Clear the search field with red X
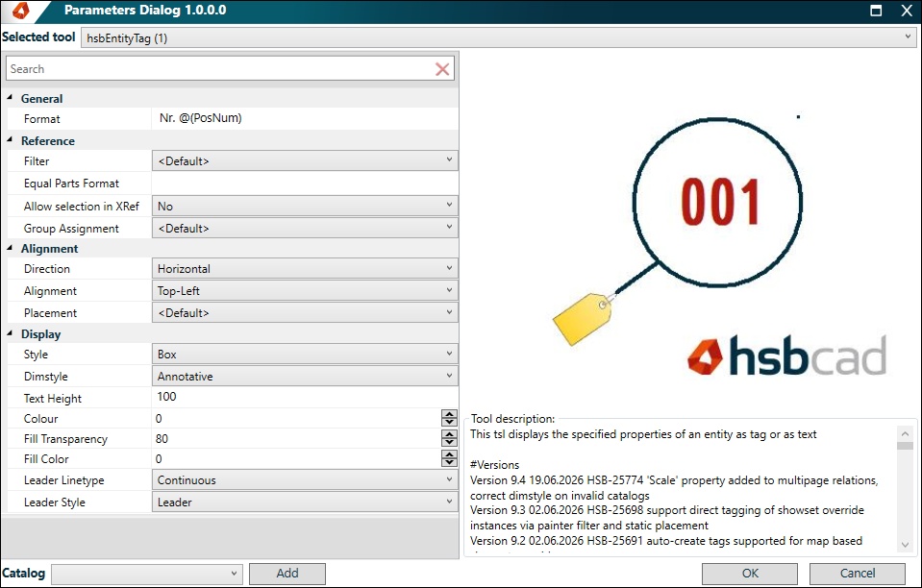The width and height of the screenshot is (922, 588). tap(442, 69)
